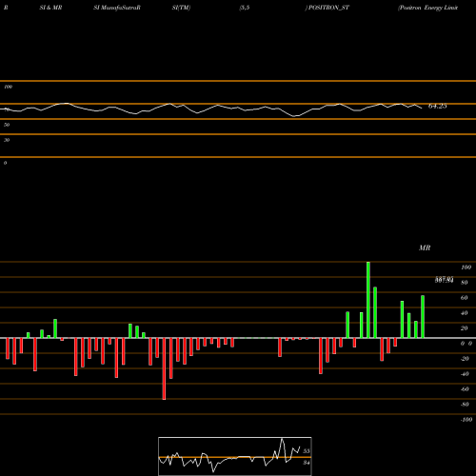Click the -60 label on MR axis
Viewport: 476px width, 476px height.
pos(465,389)
